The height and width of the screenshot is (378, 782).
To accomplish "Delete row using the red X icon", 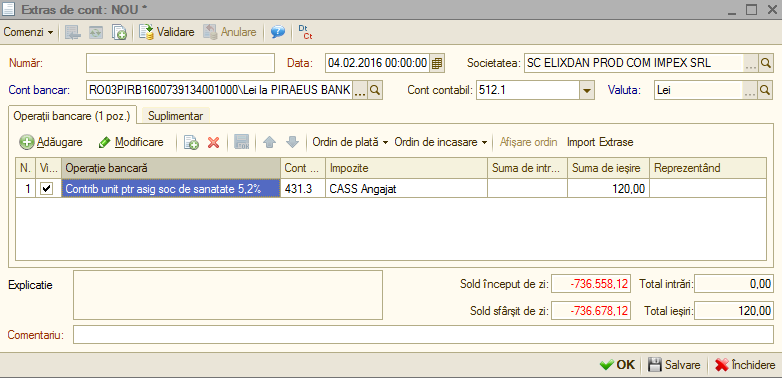I will click(213, 143).
